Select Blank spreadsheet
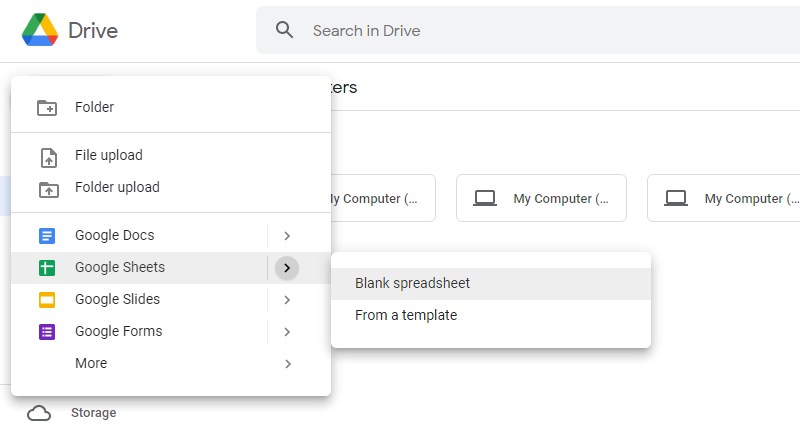This screenshot has width=800, height=436. (x=412, y=283)
